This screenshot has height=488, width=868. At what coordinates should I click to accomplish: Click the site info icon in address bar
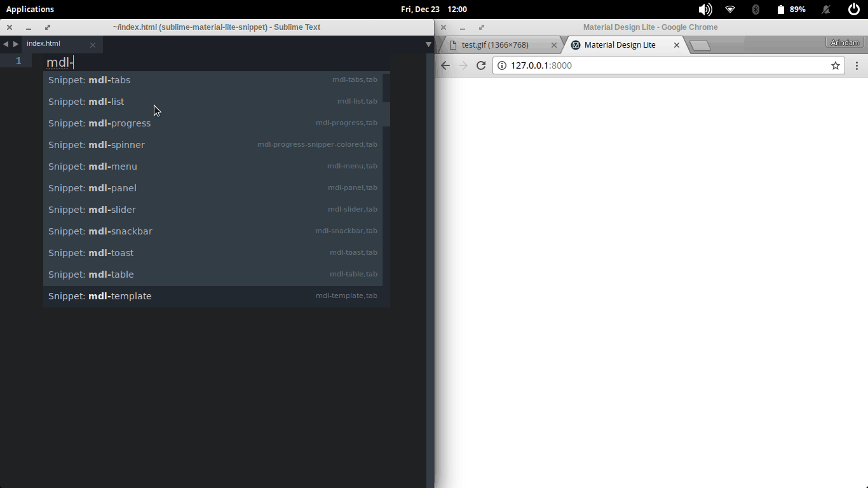[x=502, y=65]
